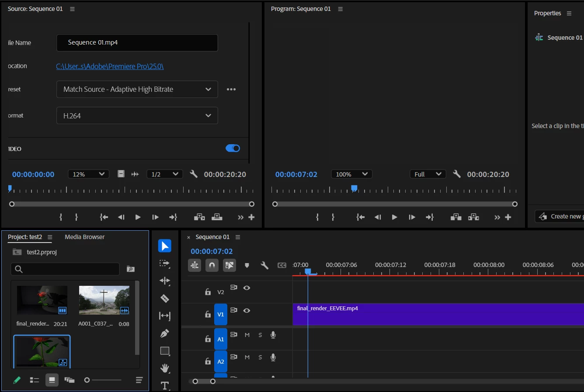Hide track V1 output with eye icon
This screenshot has width=584, height=392.
pyautogui.click(x=247, y=310)
